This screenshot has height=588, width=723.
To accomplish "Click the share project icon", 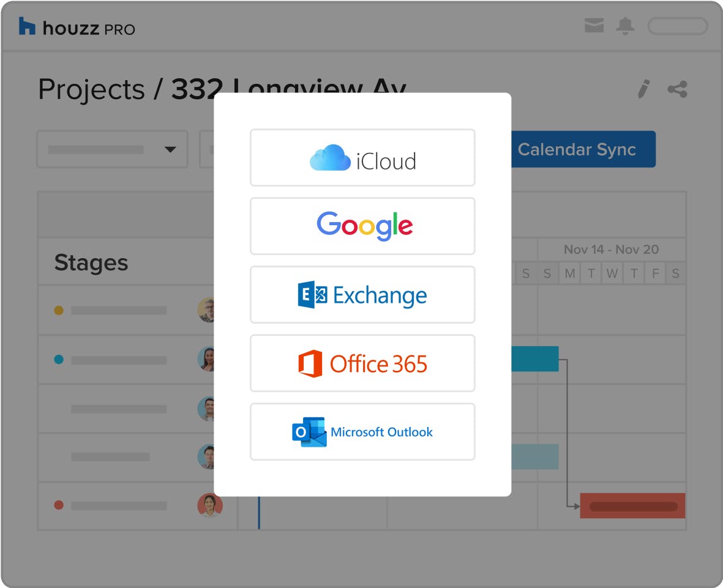I will click(677, 89).
